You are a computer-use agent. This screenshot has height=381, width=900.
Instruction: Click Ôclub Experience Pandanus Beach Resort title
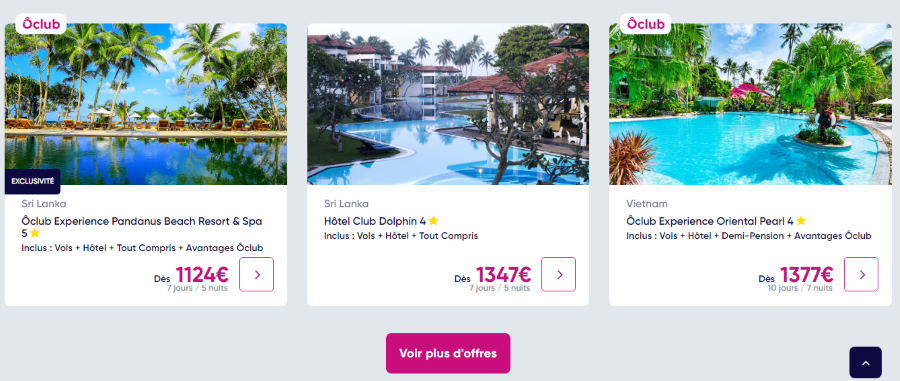tap(142, 227)
